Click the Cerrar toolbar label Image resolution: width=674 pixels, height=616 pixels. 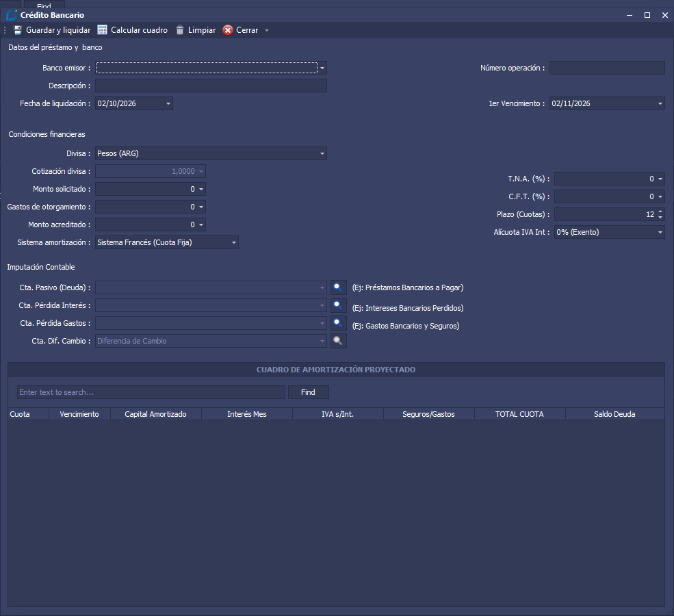[x=247, y=30]
